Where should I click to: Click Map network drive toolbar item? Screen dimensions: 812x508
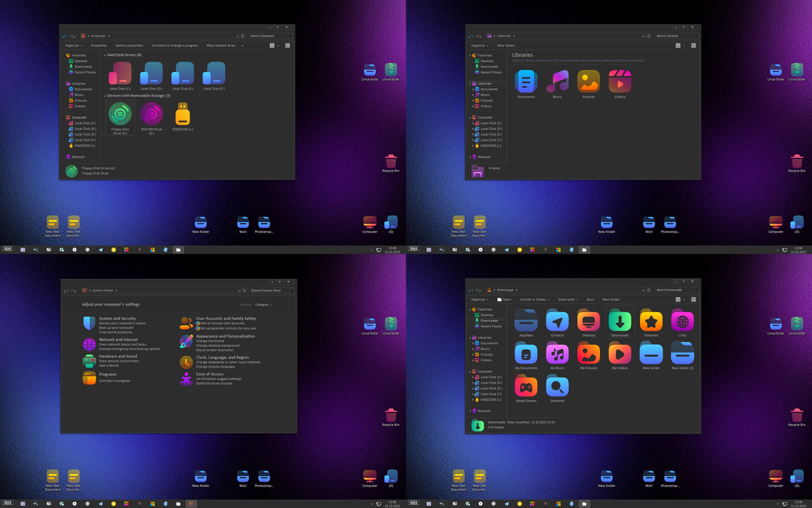click(x=220, y=45)
